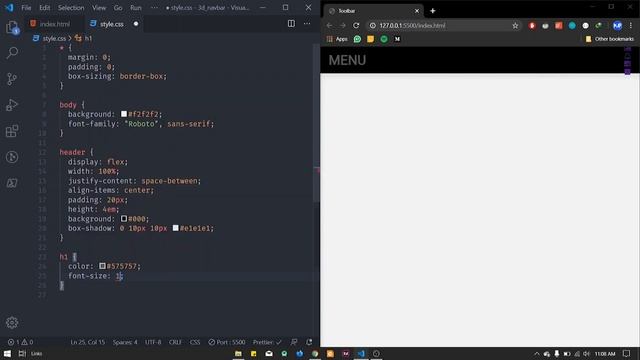640x360 pixels.
Task: Open a new tab in Chrome
Action: coord(433,11)
